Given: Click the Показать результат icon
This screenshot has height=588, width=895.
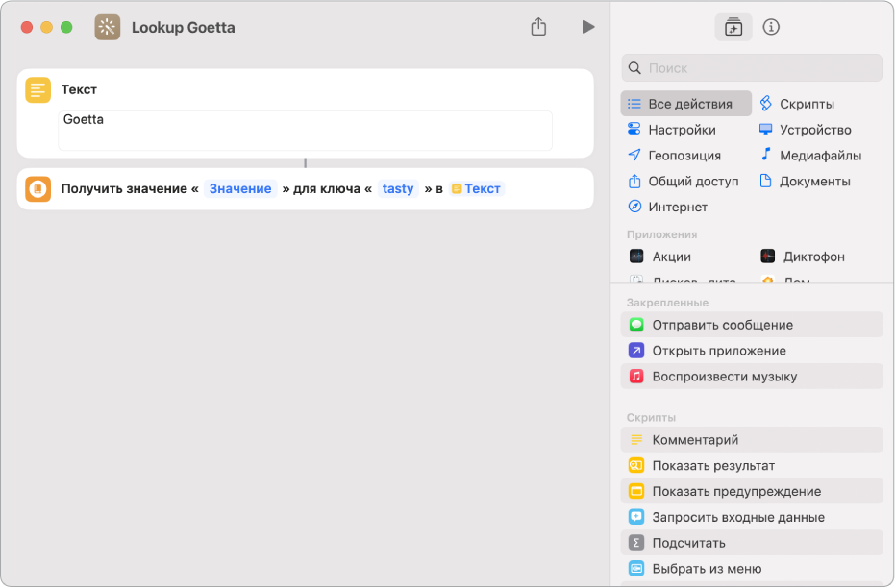Looking at the screenshot, I should (636, 465).
